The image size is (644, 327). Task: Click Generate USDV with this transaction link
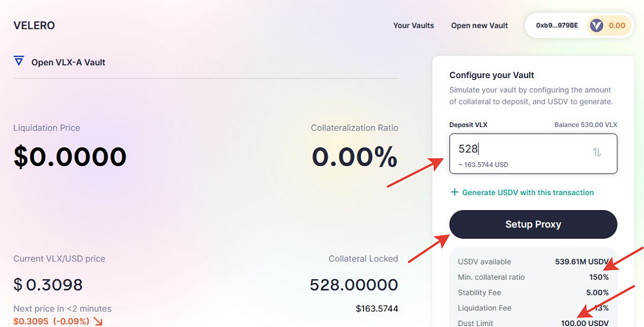tap(528, 192)
